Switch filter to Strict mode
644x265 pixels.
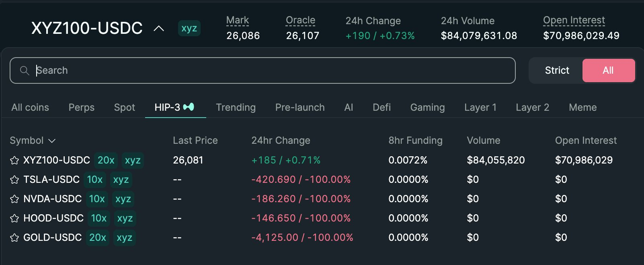pyautogui.click(x=557, y=70)
